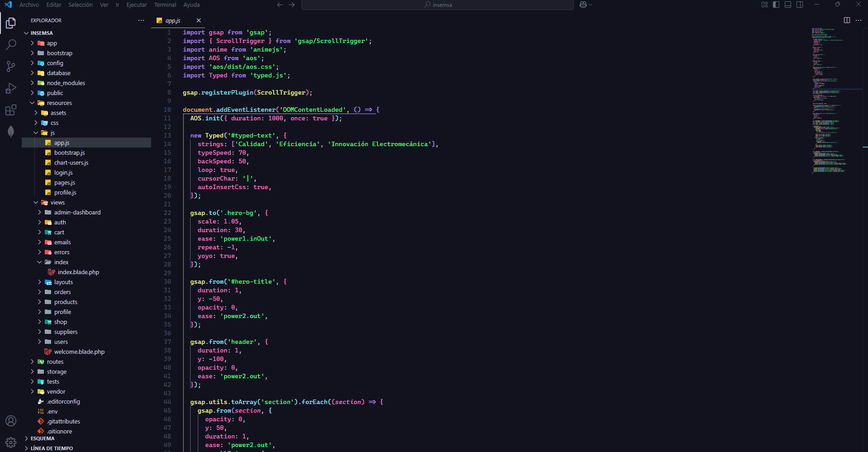The image size is (868, 452).
Task: Click the code minimap preview
Action: (836, 100)
